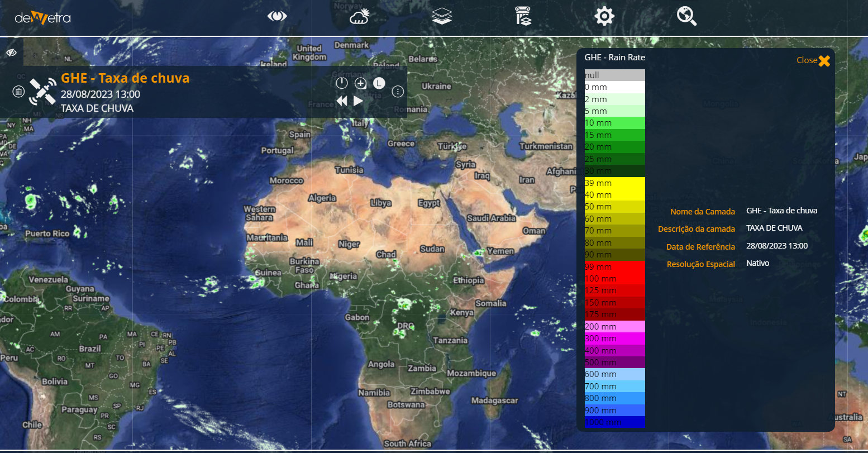This screenshot has width=868, height=453.
Task: Delete the GHE layer with trash icon
Action: pyautogui.click(x=18, y=92)
